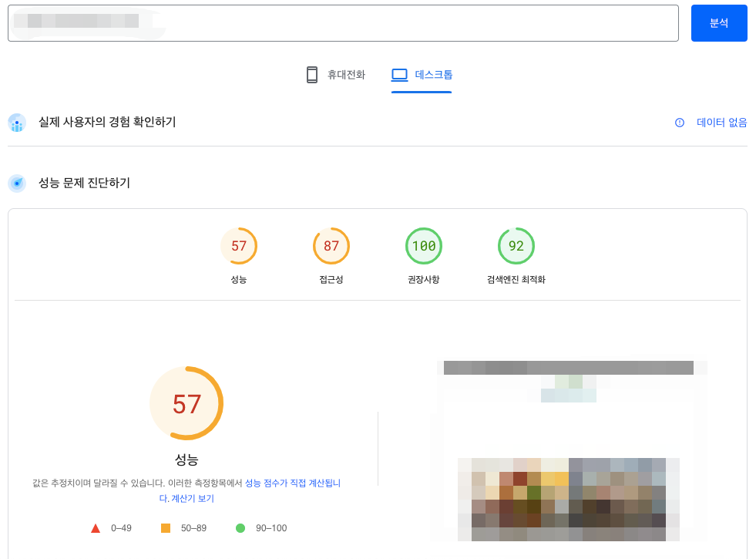Click the 접근성 score gauge showing 87
The image size is (756, 559).
coord(331,245)
